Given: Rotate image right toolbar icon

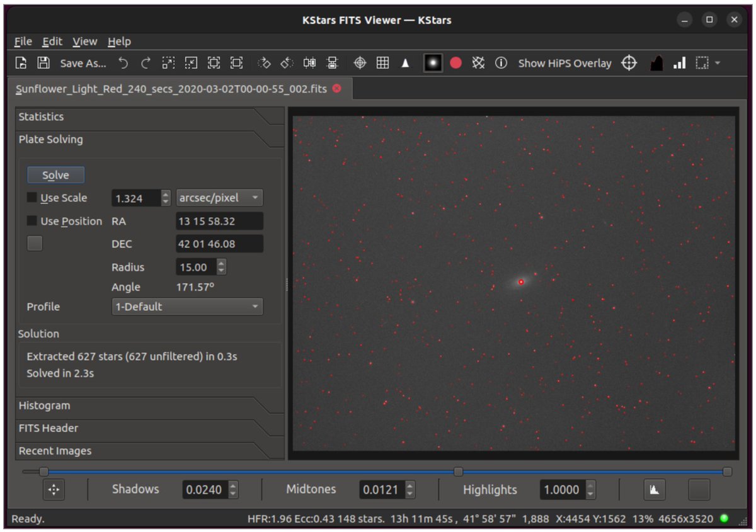Looking at the screenshot, I should [x=265, y=63].
